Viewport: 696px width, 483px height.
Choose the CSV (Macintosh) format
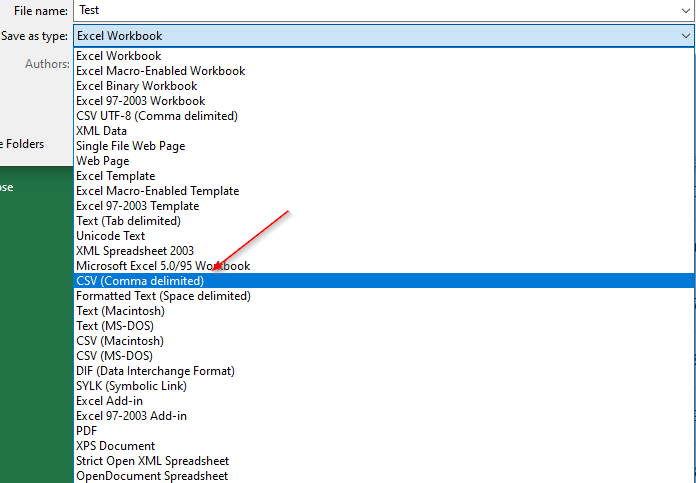pyautogui.click(x=384, y=341)
